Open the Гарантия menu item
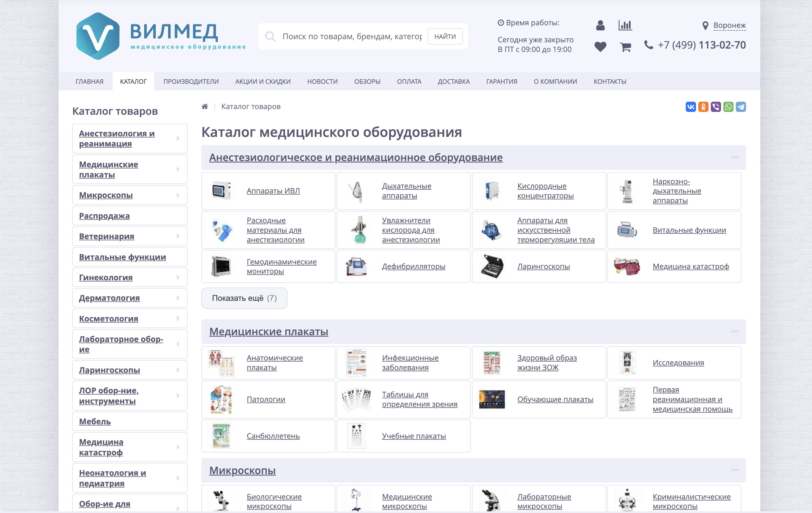The image size is (812, 513). point(502,82)
